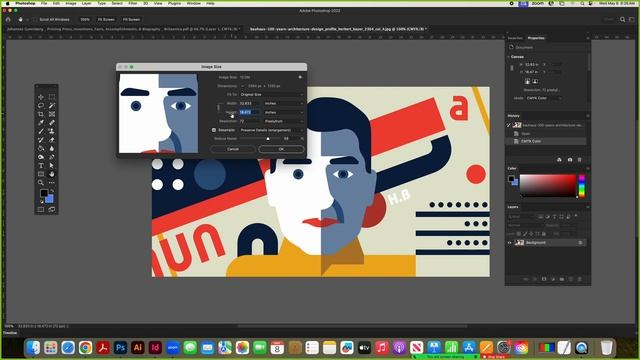
Task: Select the Move tool
Action: coord(41,97)
